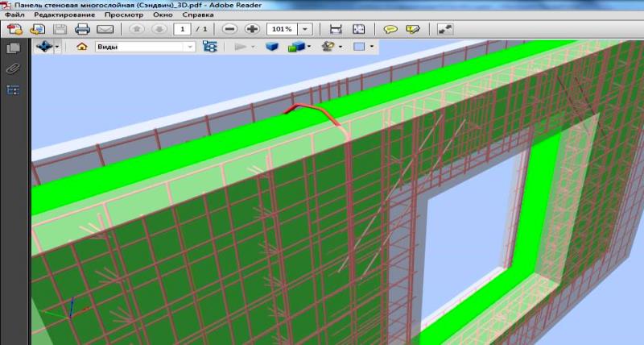
Task: Reset to default view home icon
Action: (x=82, y=47)
